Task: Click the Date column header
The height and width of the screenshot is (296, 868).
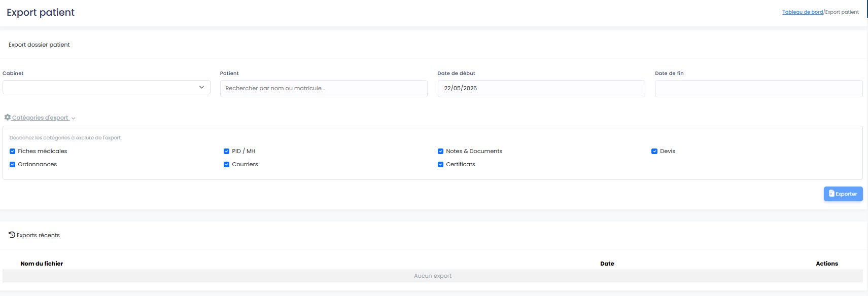Action: pyautogui.click(x=607, y=264)
